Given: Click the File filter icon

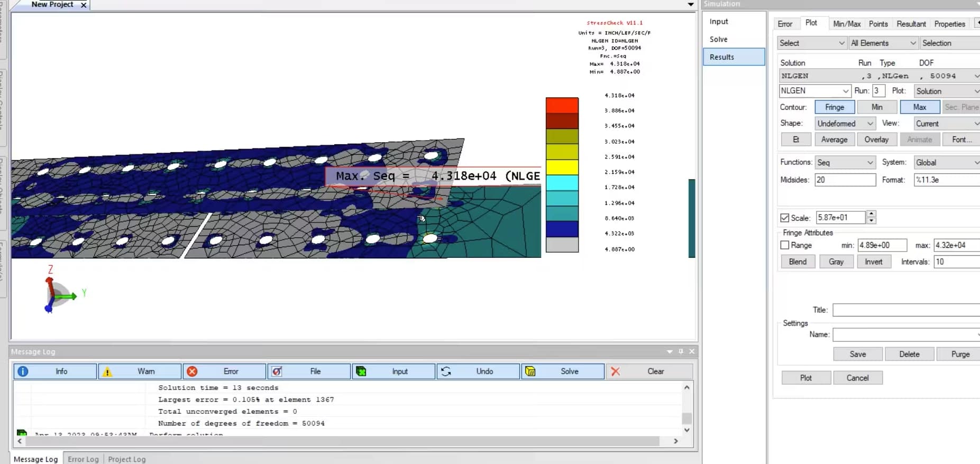Looking at the screenshot, I should pyautogui.click(x=277, y=372).
